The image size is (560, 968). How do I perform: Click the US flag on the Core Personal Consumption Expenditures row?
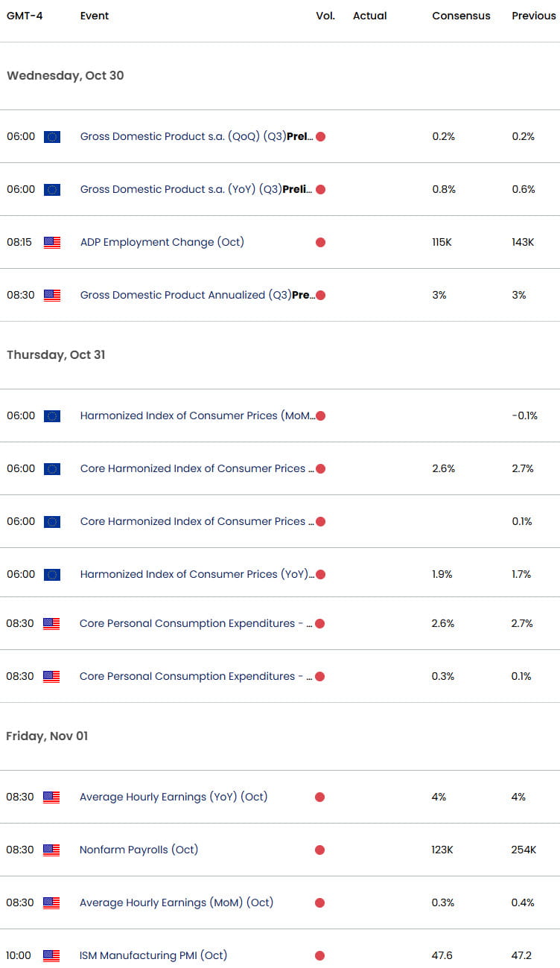(x=51, y=623)
